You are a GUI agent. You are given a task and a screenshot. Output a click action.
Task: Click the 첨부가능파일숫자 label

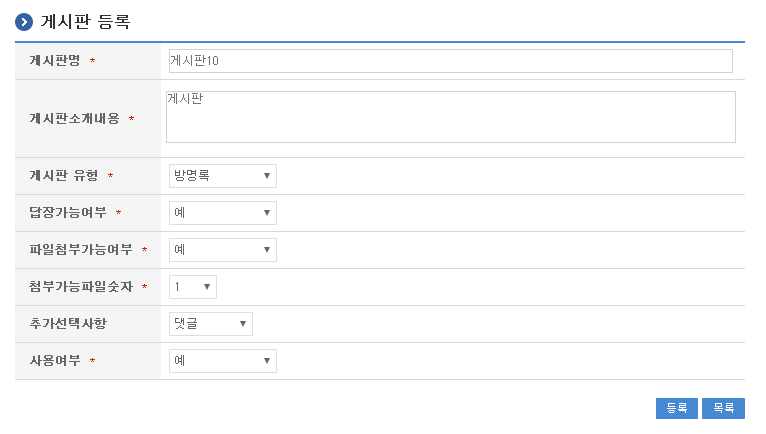[x=81, y=287]
